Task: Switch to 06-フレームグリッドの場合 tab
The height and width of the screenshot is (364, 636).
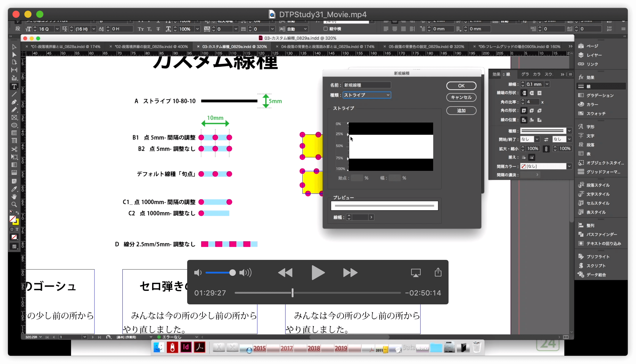Action: [519, 47]
